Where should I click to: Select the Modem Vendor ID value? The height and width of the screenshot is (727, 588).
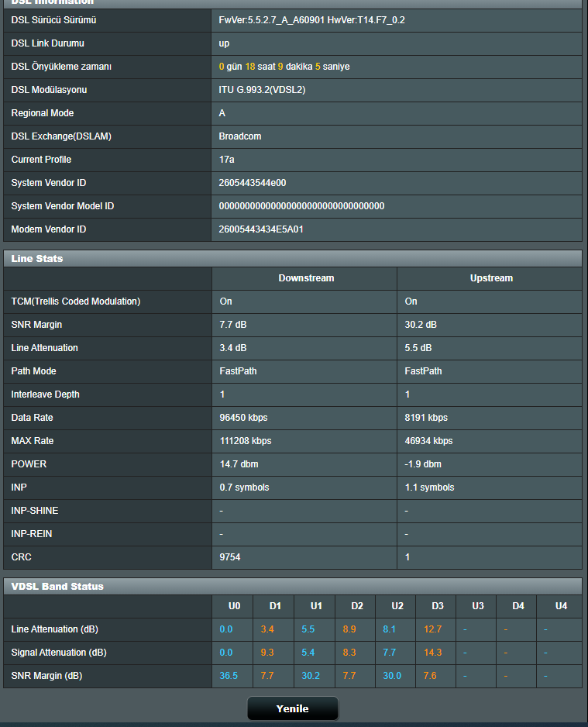point(261,229)
